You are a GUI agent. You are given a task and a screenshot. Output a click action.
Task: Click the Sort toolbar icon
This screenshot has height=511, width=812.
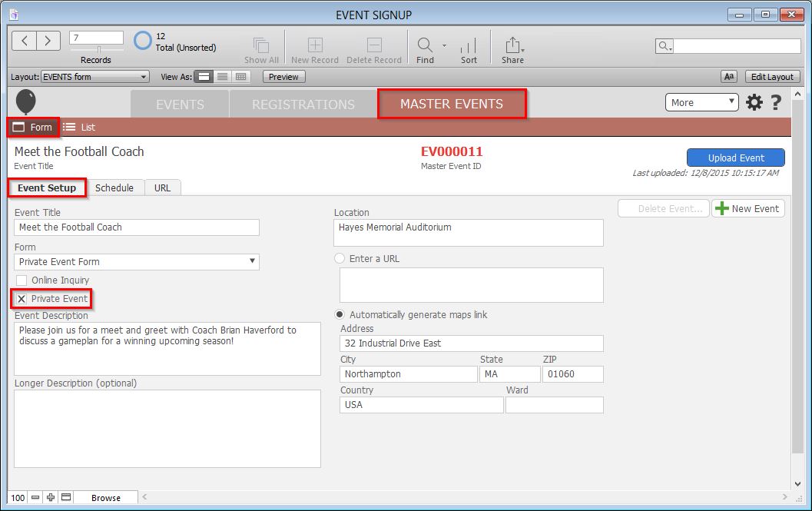coord(469,45)
